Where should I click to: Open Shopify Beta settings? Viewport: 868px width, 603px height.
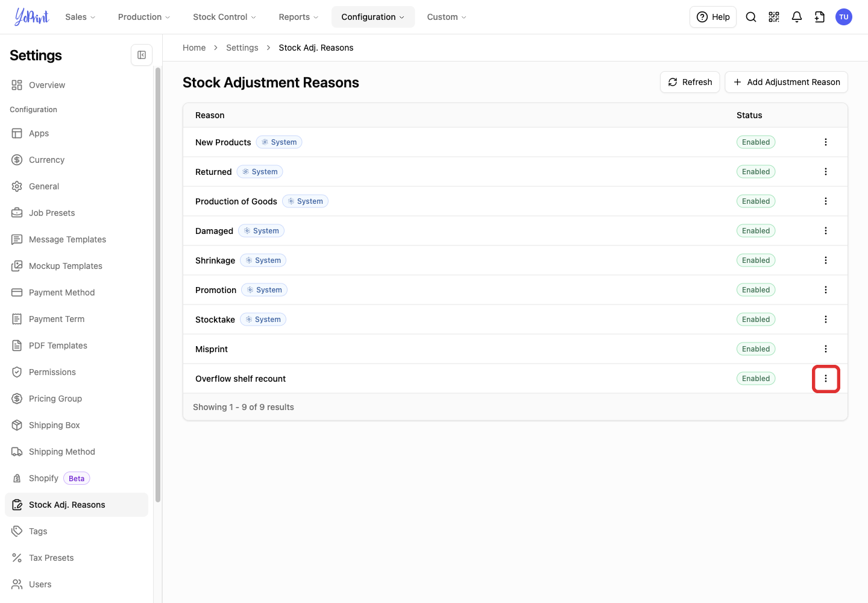(x=77, y=478)
